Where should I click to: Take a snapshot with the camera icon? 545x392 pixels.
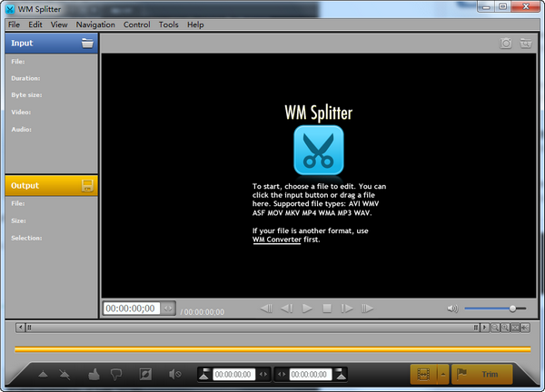pos(507,43)
